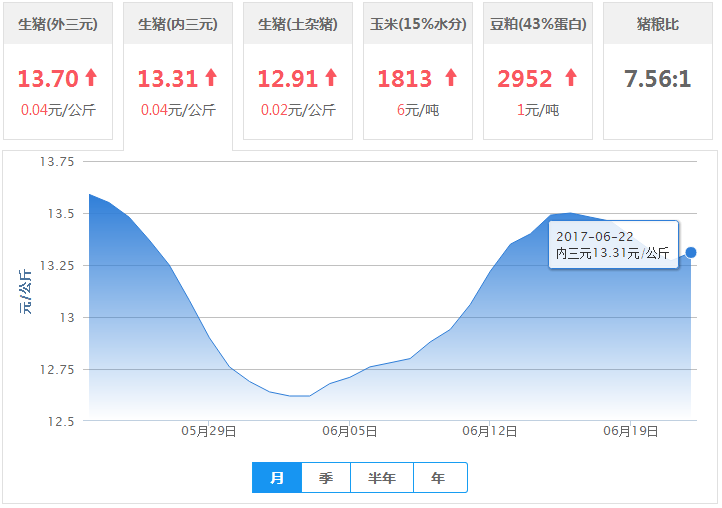The image size is (722, 508).
Task: Select the 生猪(内三元) tab
Action: click(178, 24)
